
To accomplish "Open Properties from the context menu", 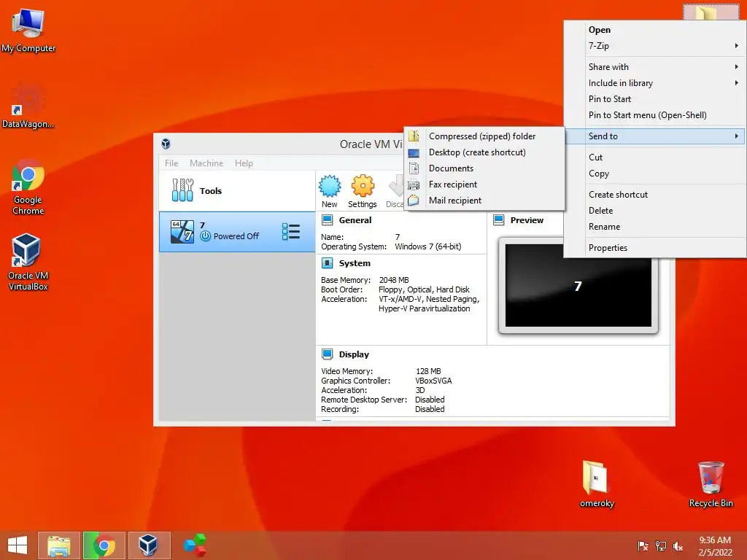I will coord(654,248).
